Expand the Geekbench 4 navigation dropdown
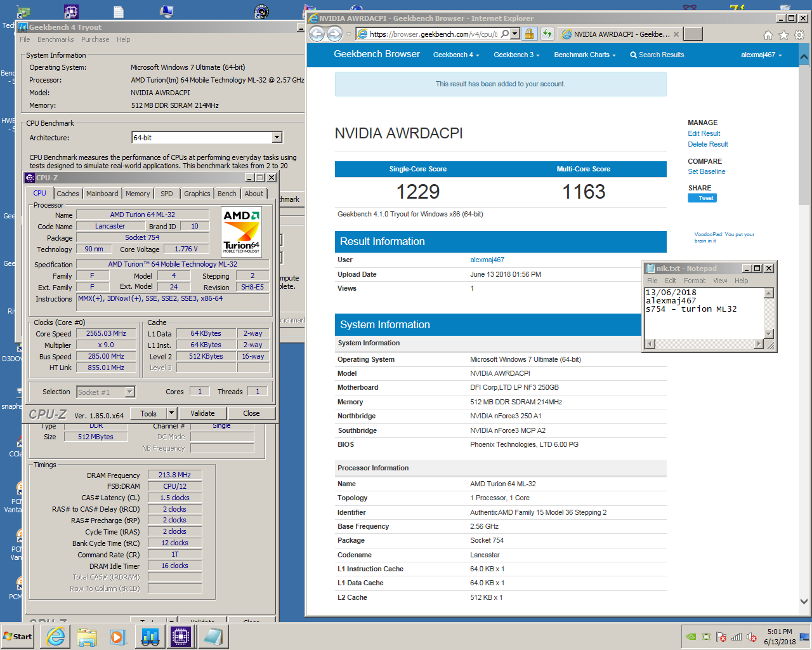The width and height of the screenshot is (812, 650). pos(456,55)
